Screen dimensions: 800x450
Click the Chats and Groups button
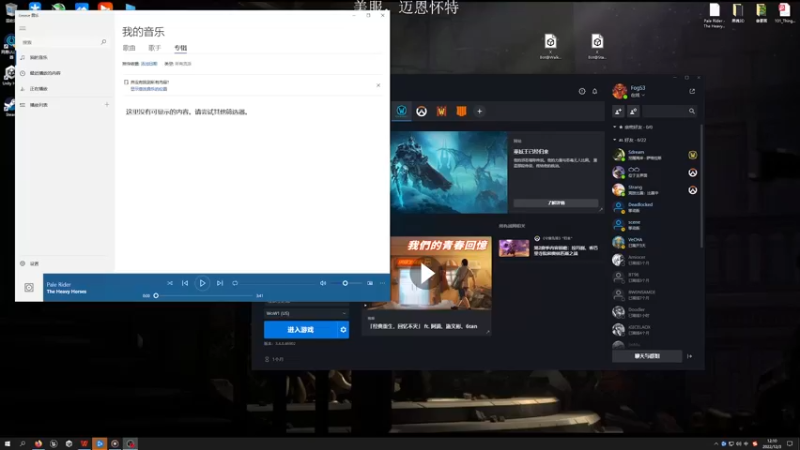647,356
